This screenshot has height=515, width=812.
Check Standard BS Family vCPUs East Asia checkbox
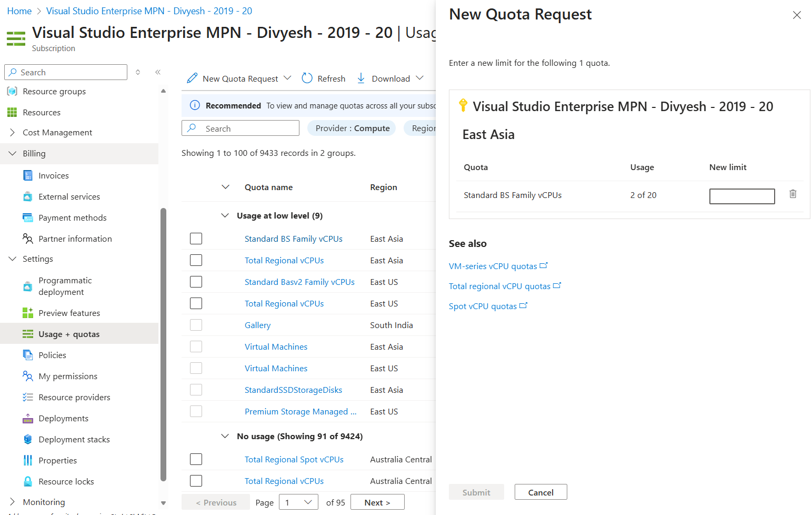[x=196, y=239]
